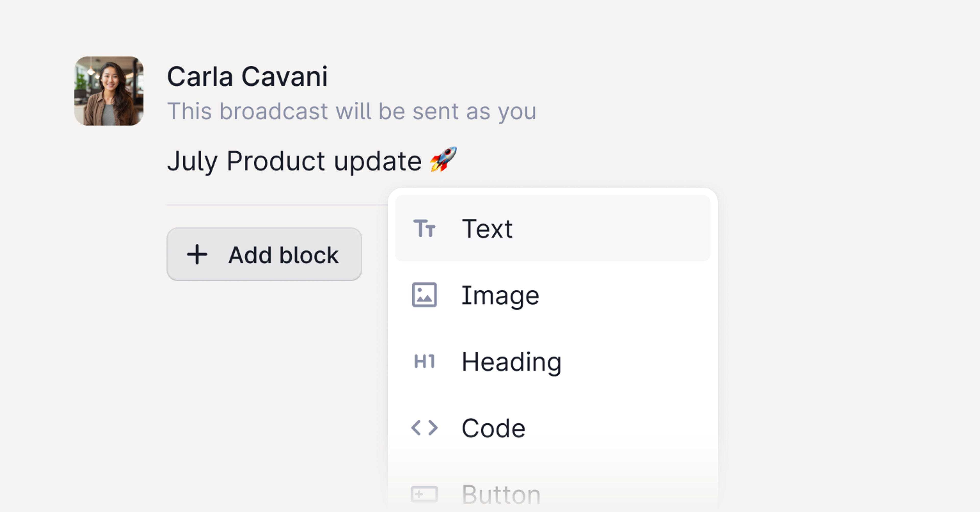Select Code in the block picker
This screenshot has height=512, width=980.
coord(493,427)
